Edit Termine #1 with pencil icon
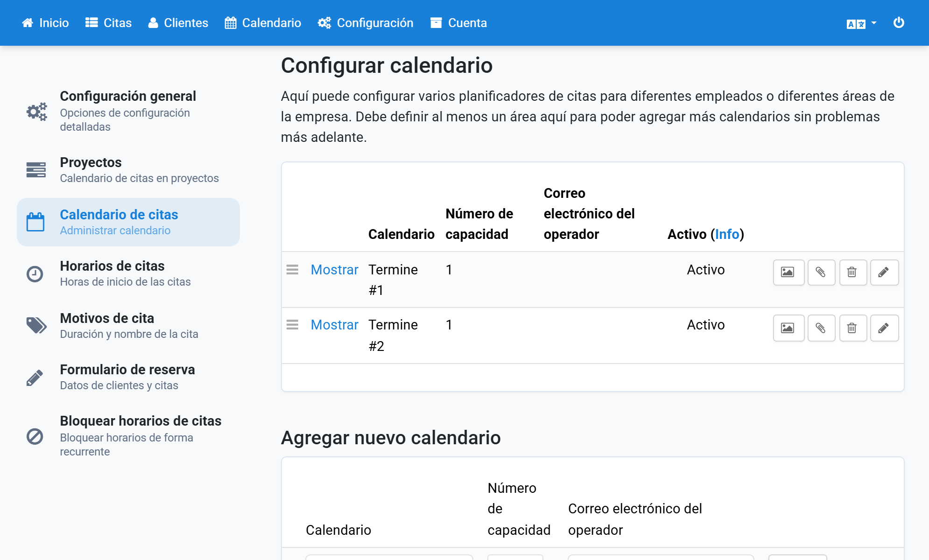This screenshot has width=929, height=560. coord(884,272)
